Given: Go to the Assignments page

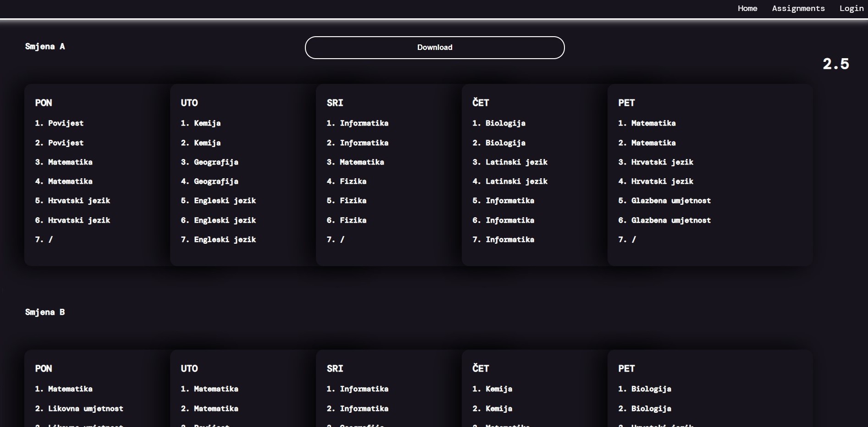Looking at the screenshot, I should pos(798,8).
